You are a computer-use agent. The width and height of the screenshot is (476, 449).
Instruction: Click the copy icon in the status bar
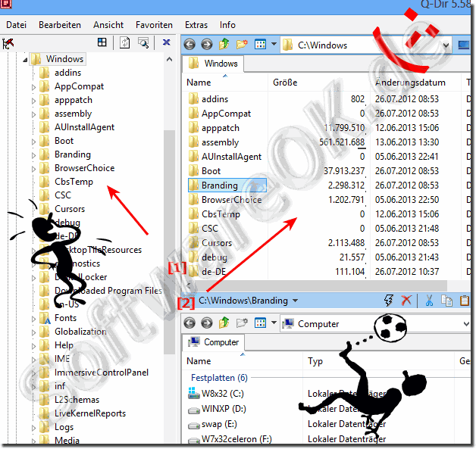point(446,301)
